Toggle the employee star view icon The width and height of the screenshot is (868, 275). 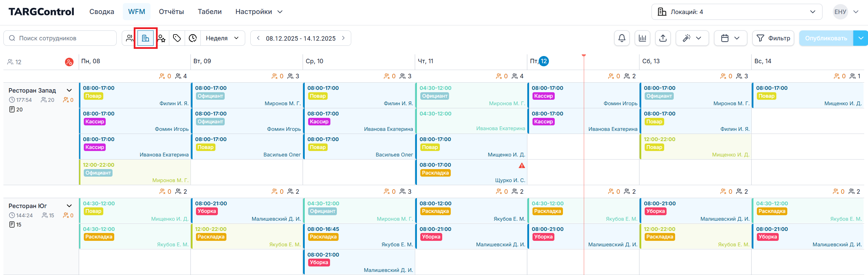(161, 38)
